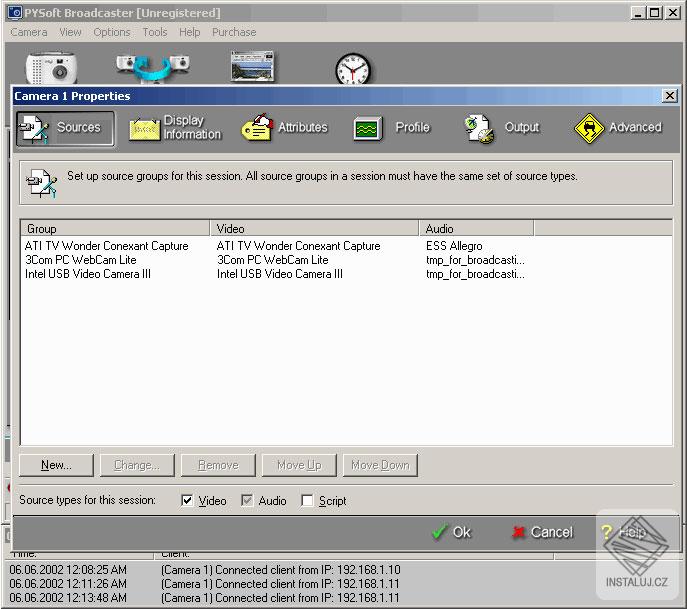
Task: Open the Options menu
Action: (112, 32)
